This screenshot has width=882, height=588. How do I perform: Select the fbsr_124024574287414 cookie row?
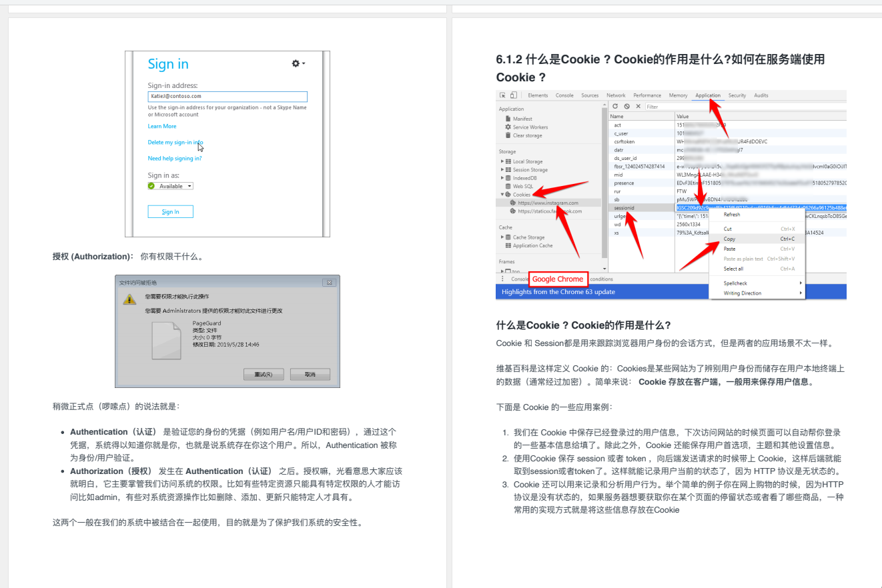(x=728, y=166)
